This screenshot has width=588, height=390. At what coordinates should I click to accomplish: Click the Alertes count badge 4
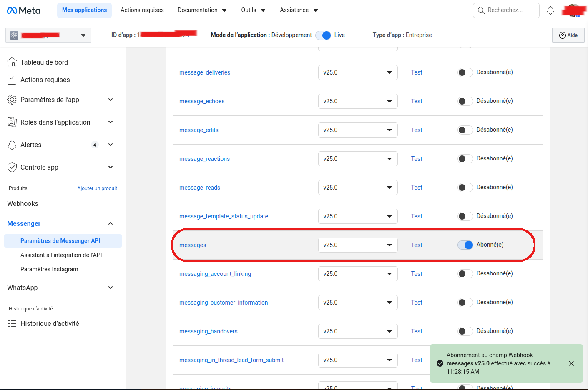point(95,145)
